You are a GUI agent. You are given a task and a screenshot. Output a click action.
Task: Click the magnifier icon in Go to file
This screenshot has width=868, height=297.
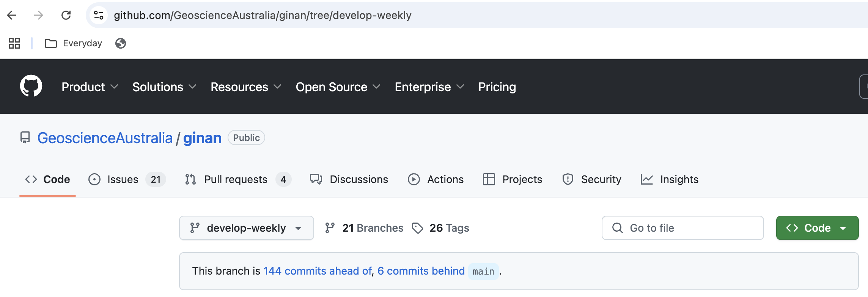618,228
